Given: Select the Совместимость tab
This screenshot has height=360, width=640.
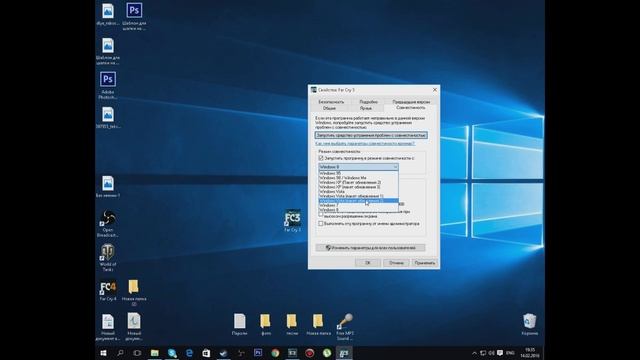Looking at the screenshot, I should pos(411,108).
